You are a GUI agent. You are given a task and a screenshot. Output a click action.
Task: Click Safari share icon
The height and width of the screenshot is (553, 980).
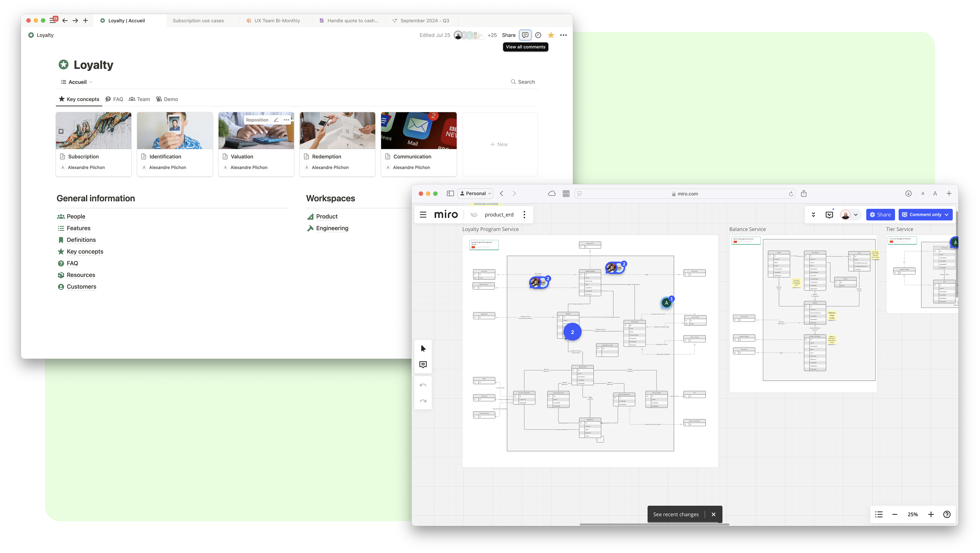804,193
